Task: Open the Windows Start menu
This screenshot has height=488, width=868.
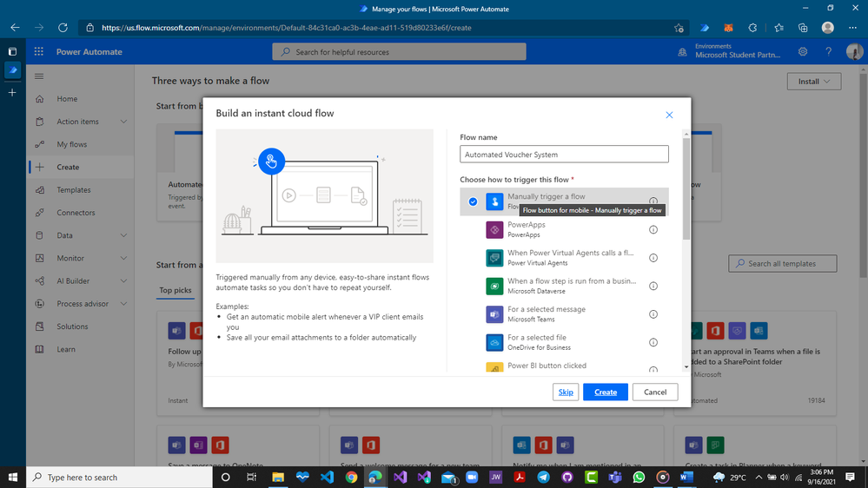Action: tap(13, 477)
